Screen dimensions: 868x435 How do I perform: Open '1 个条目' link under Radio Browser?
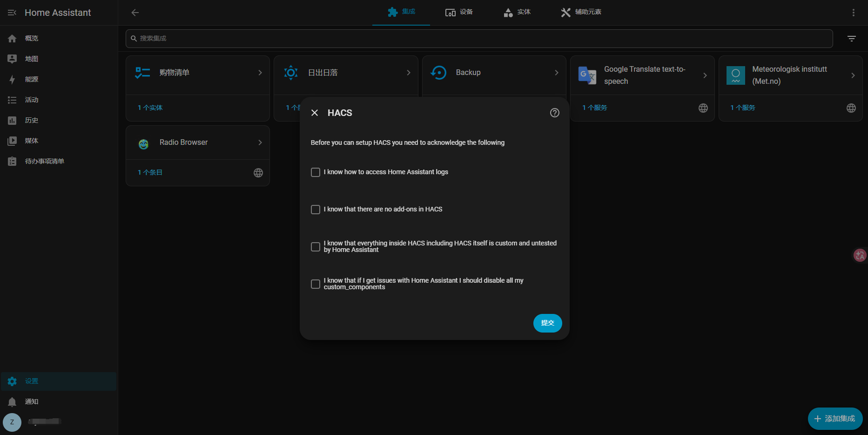point(150,173)
